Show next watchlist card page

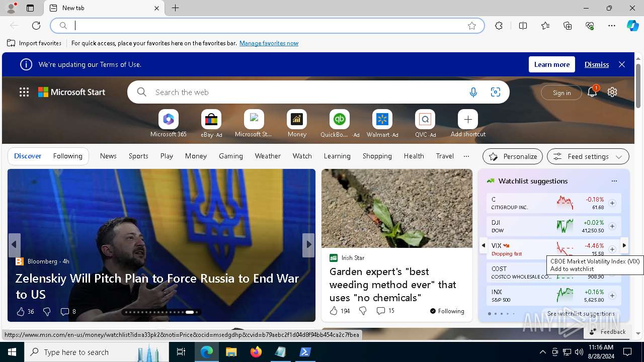click(624, 245)
